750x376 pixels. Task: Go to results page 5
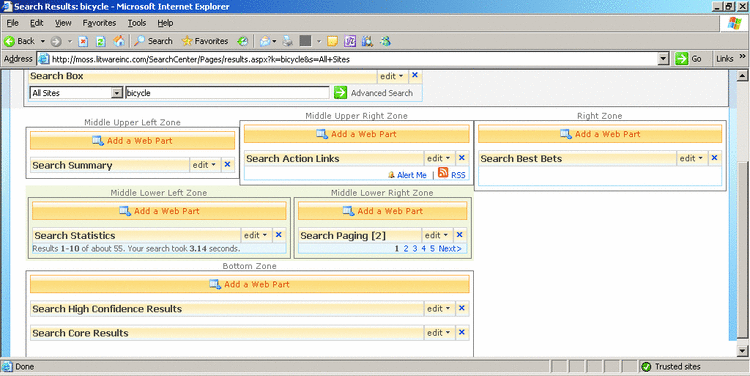coord(432,249)
